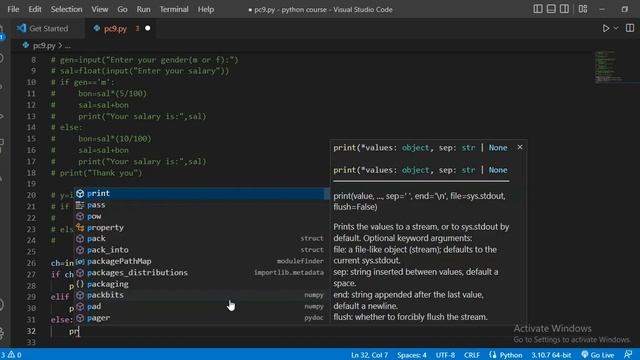
Task: Click pc9.py in the breadcrumb
Action: [x=44, y=45]
